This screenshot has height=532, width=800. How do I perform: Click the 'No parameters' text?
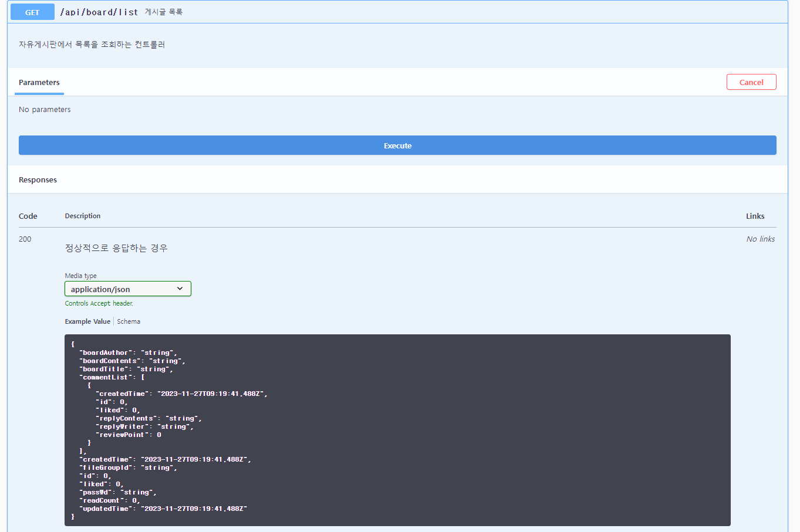click(x=45, y=110)
